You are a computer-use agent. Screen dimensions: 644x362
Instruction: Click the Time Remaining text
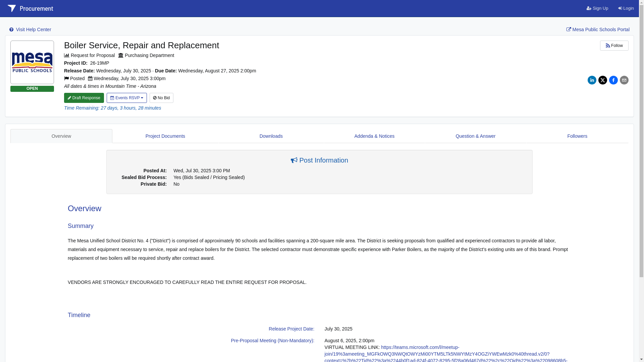(x=113, y=108)
